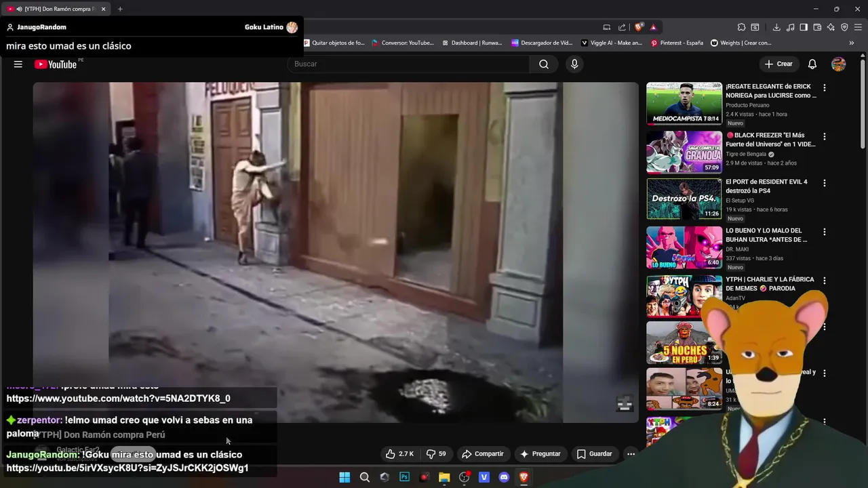868x488 pixels.
Task: Open more actions ellipsis under the video
Action: (x=631, y=454)
